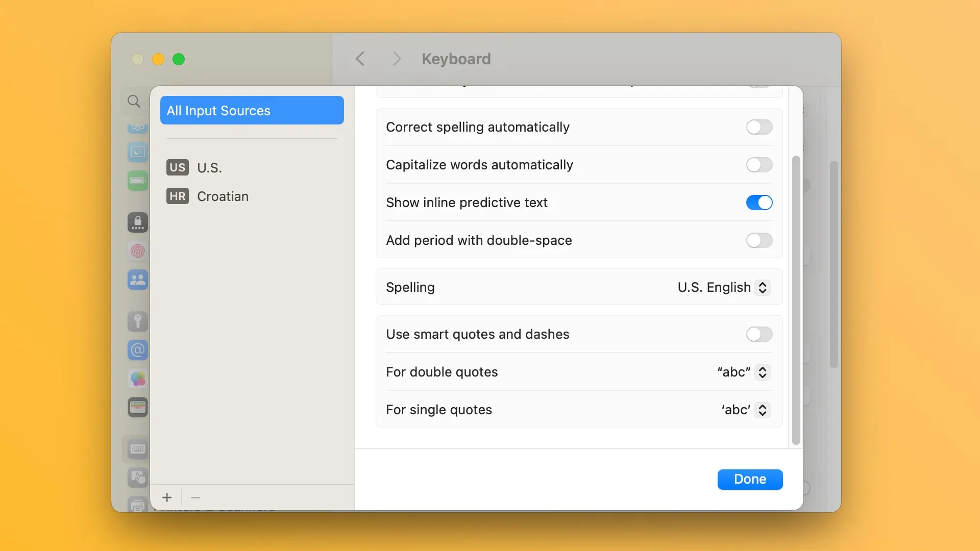Select All Input Sources in left panel
Screen dimensions: 980x551
point(252,110)
